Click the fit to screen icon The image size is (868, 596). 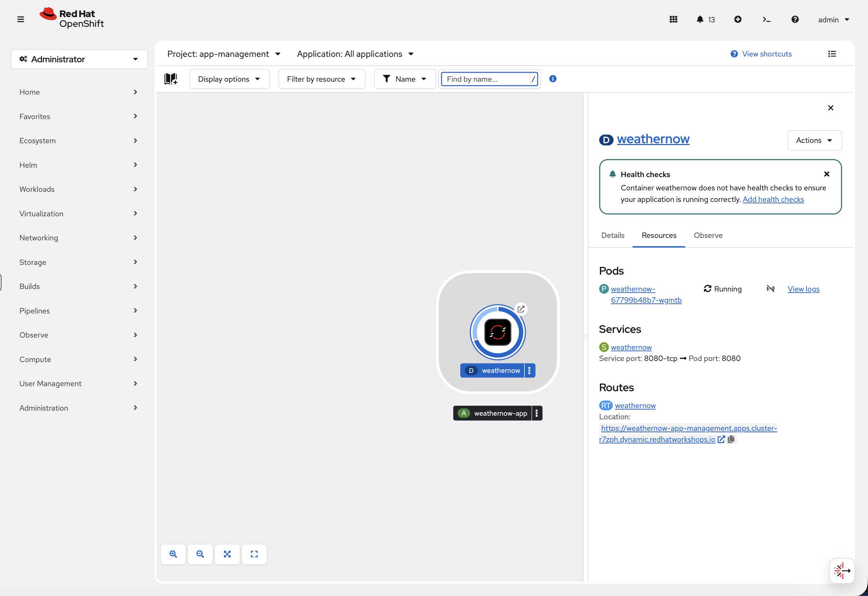point(227,554)
